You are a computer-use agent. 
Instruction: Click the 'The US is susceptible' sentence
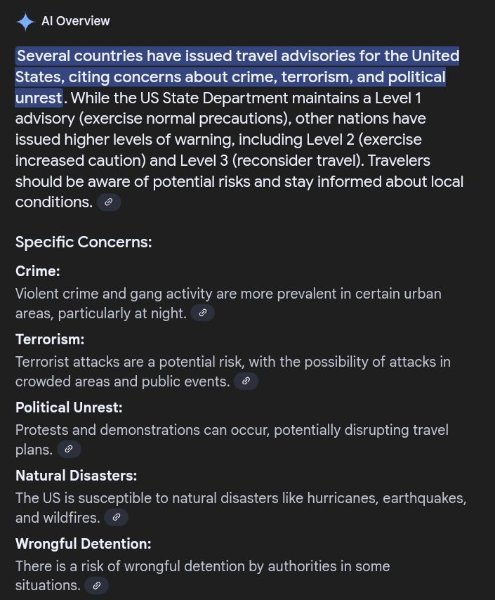241,508
